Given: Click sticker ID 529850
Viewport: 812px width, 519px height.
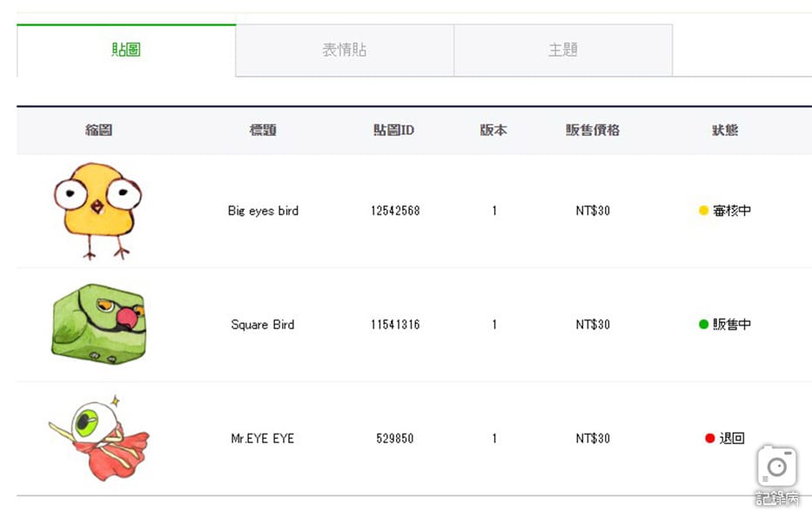Looking at the screenshot, I should tap(395, 439).
